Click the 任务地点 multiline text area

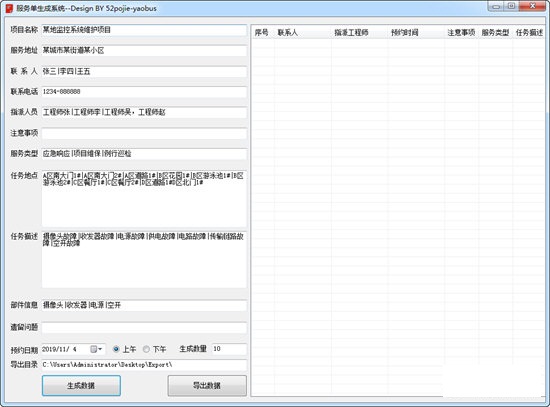(x=144, y=198)
